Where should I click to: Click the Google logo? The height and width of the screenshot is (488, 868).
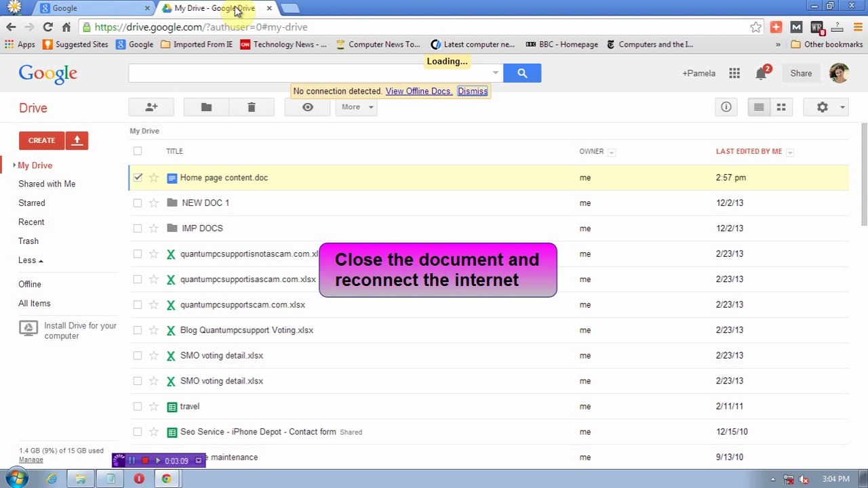pos(47,73)
